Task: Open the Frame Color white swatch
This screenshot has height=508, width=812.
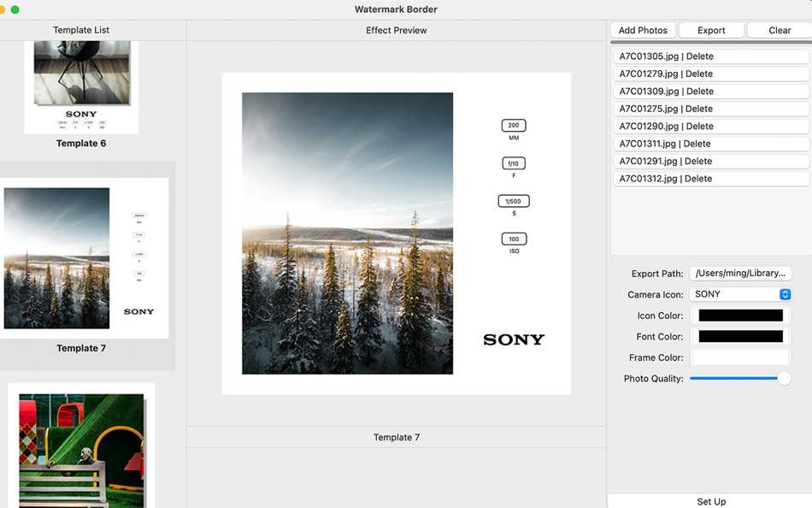Action: point(740,357)
